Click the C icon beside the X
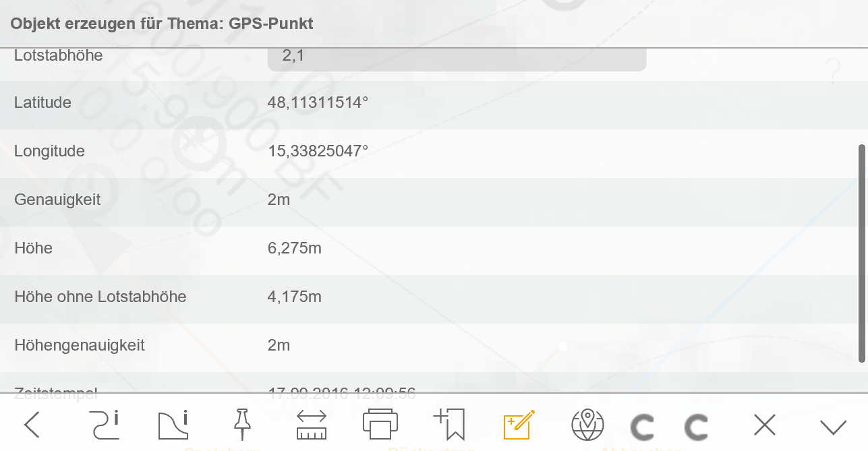The height and width of the screenshot is (451, 868). tap(696, 427)
